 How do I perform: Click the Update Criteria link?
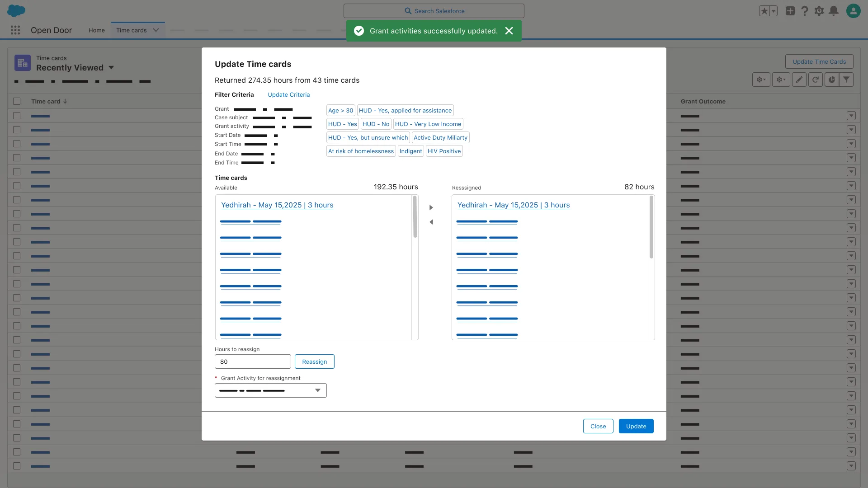click(x=289, y=94)
